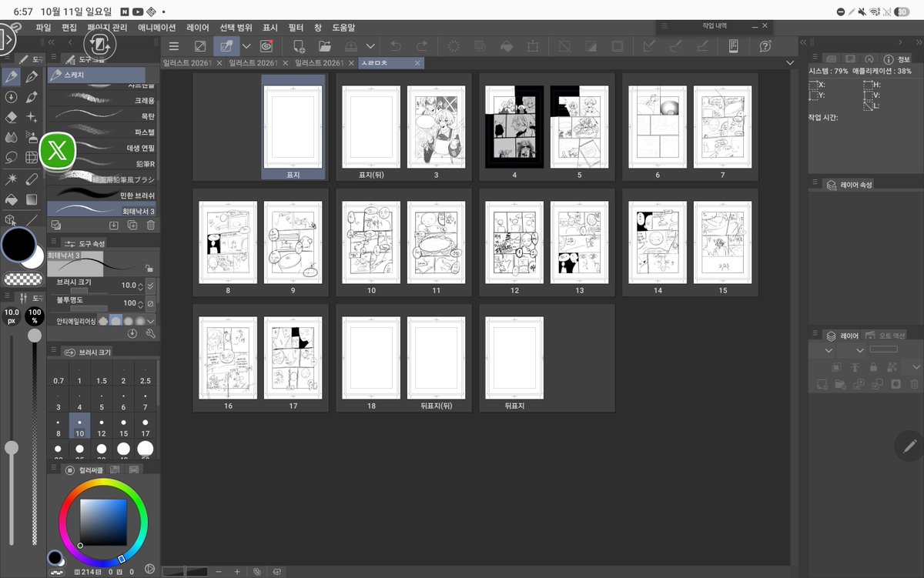Viewport: 924px width, 578px height.
Task: Collapse the left palette dock with double chevron
Action: (52, 42)
